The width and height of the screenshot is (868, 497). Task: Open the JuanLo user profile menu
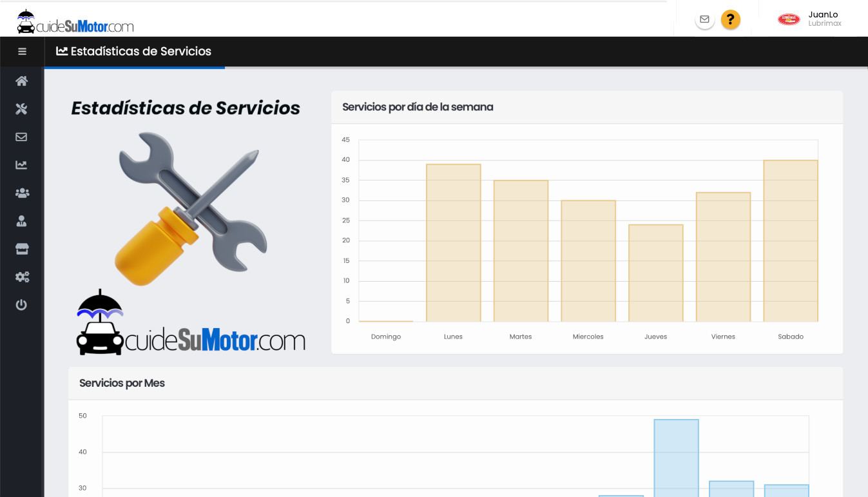824,19
